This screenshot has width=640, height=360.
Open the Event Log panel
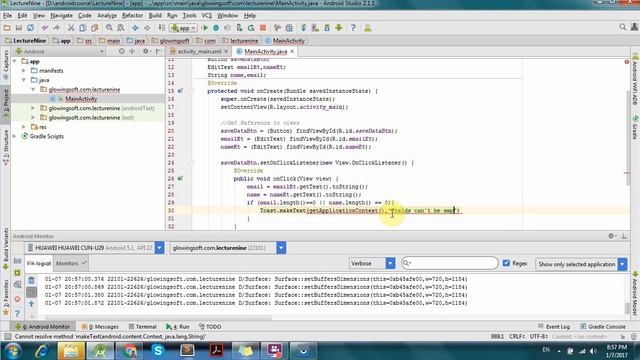coord(554,327)
